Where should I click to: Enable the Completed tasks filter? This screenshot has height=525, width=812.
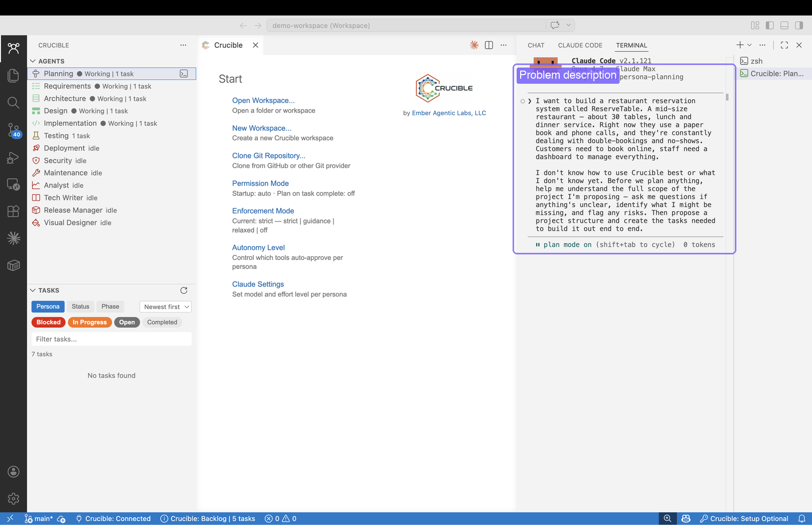[x=162, y=322]
